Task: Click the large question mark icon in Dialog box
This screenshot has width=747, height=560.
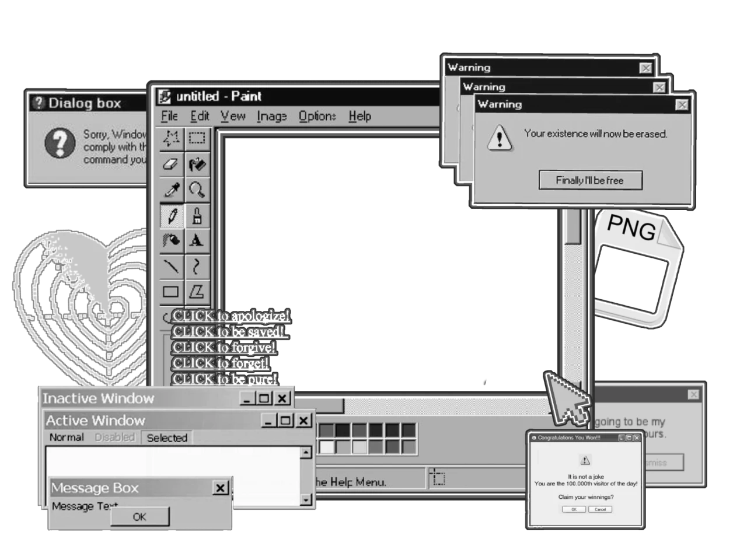Action: point(60,143)
